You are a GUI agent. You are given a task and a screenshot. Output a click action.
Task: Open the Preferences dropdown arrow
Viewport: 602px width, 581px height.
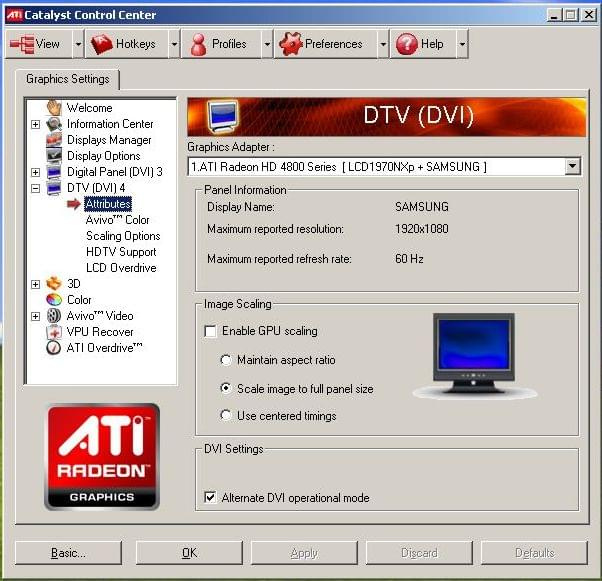pos(383,44)
